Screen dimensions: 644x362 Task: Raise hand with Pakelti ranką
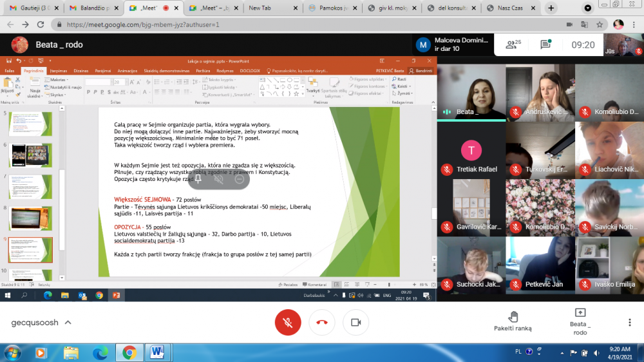[x=513, y=321]
